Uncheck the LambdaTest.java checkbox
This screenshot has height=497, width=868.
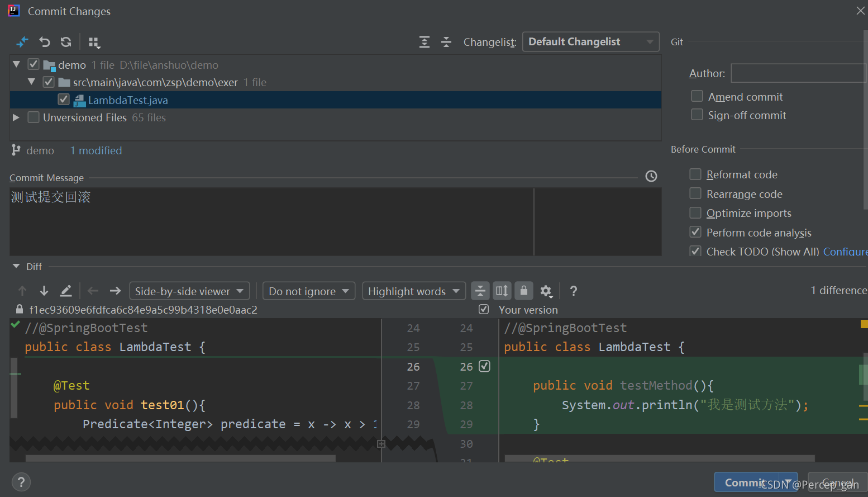[x=64, y=100]
